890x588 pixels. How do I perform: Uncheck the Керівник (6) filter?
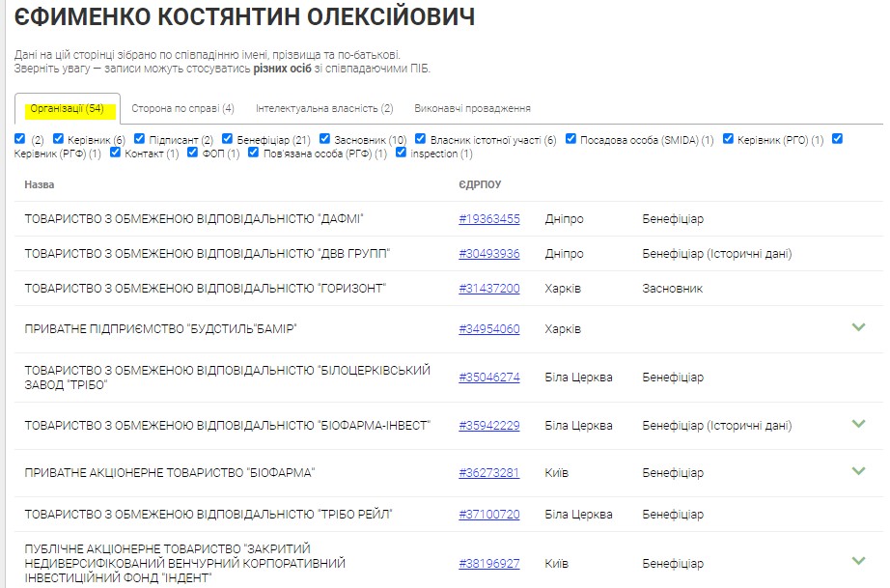tap(59, 139)
